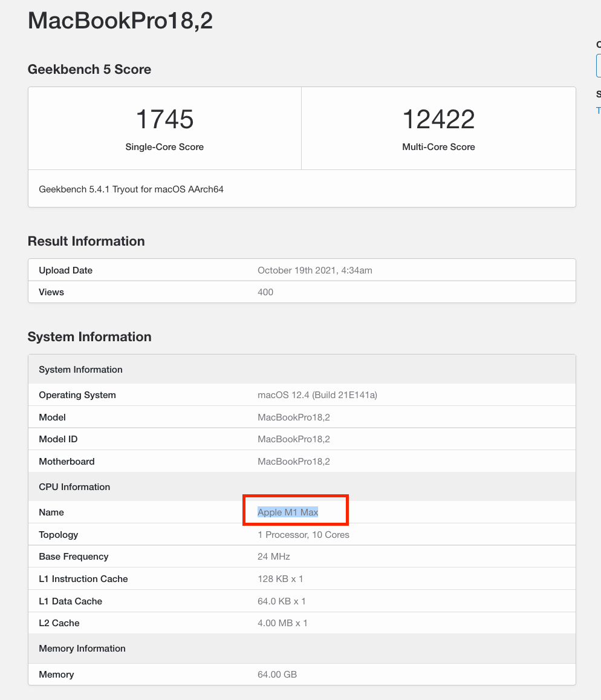Click the System Information section heading
Viewport: 601px width, 700px height.
pos(89,336)
